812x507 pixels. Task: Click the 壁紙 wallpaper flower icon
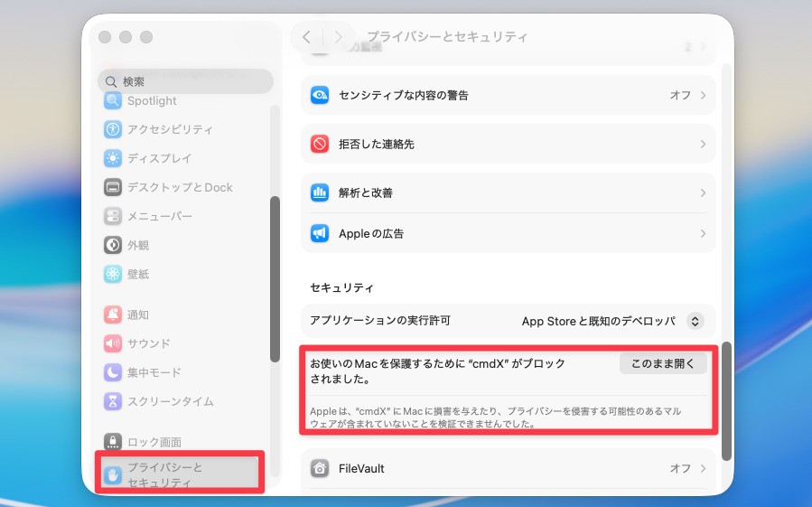click(x=112, y=274)
